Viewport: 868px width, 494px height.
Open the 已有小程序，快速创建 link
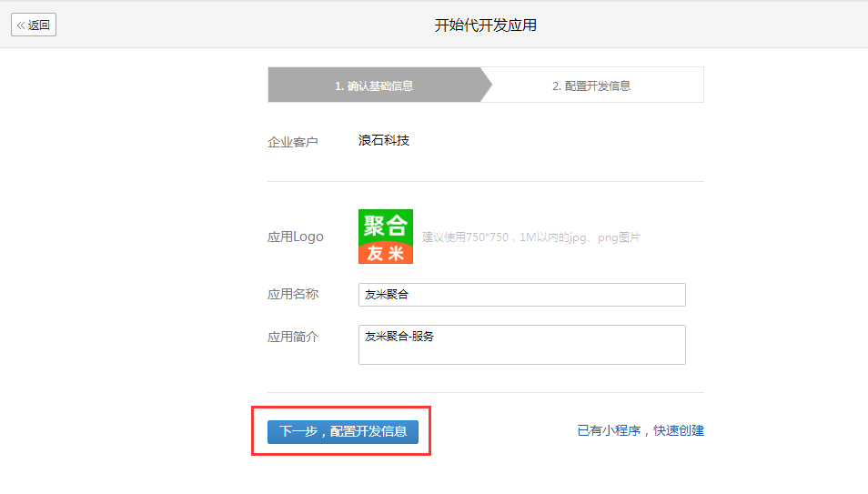tap(641, 431)
